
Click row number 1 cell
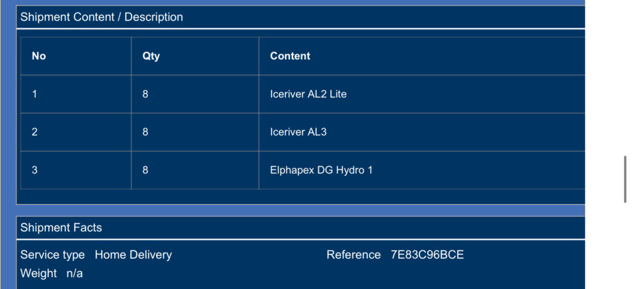point(76,94)
